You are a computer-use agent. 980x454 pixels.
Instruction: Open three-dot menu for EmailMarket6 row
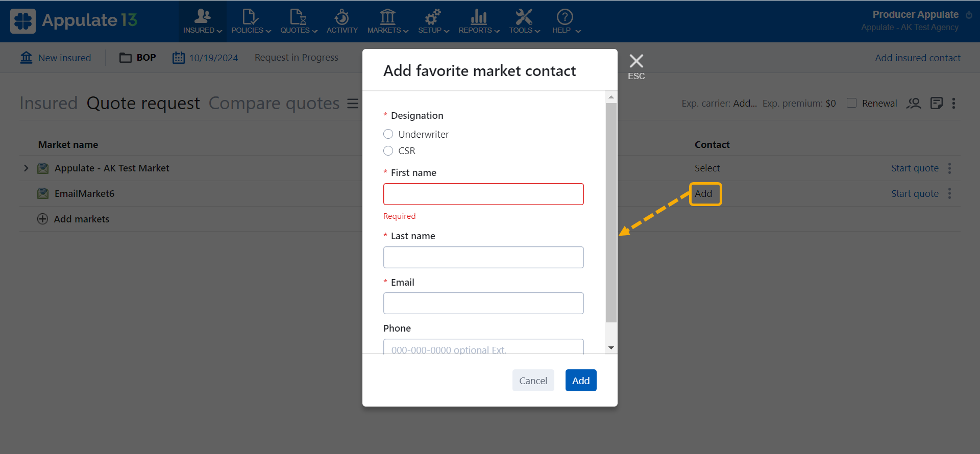coord(949,194)
